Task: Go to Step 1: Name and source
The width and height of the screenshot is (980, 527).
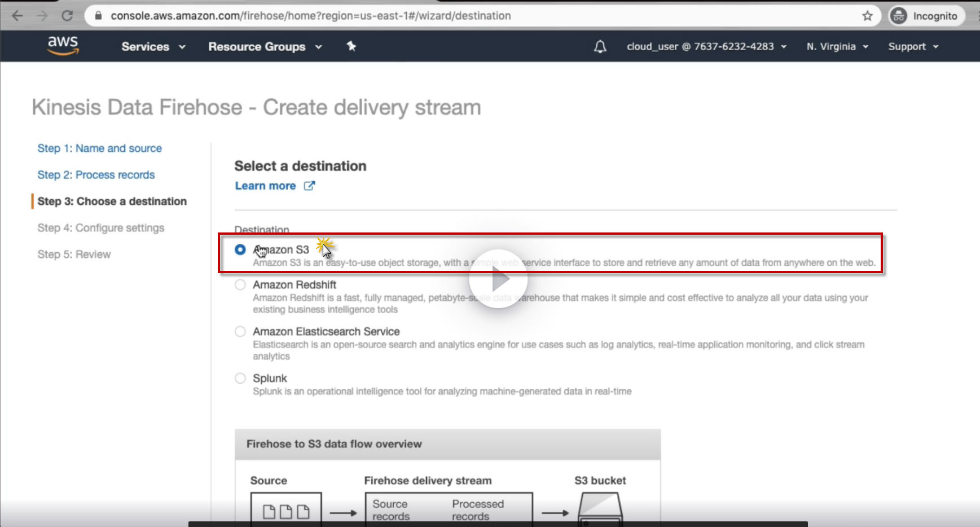Action: click(100, 148)
